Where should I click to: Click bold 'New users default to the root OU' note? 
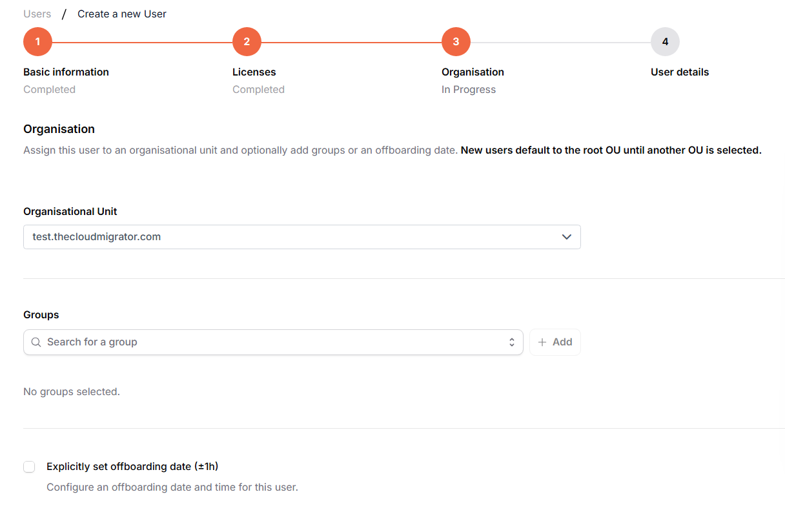tap(611, 150)
